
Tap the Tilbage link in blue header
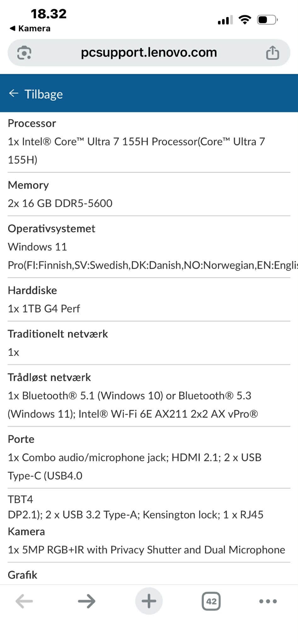coord(43,94)
